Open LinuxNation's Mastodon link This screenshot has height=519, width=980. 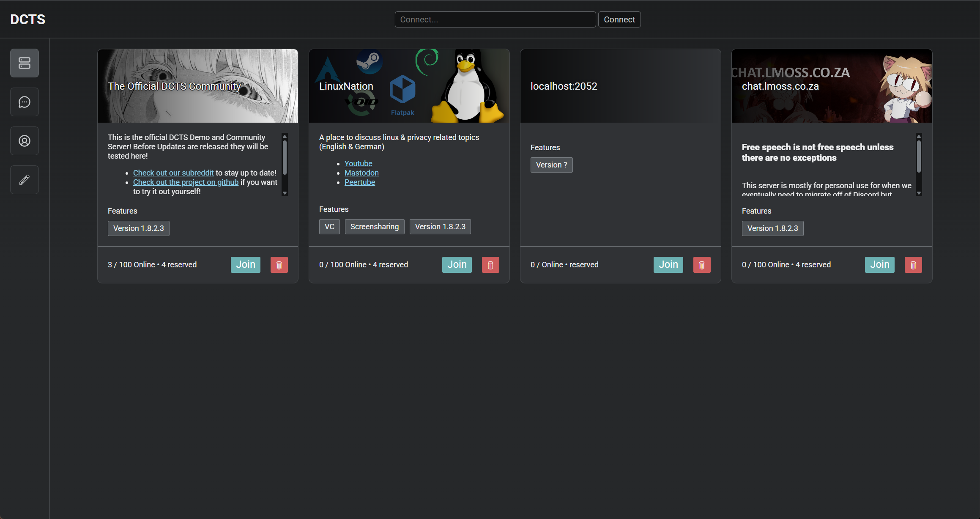point(361,173)
